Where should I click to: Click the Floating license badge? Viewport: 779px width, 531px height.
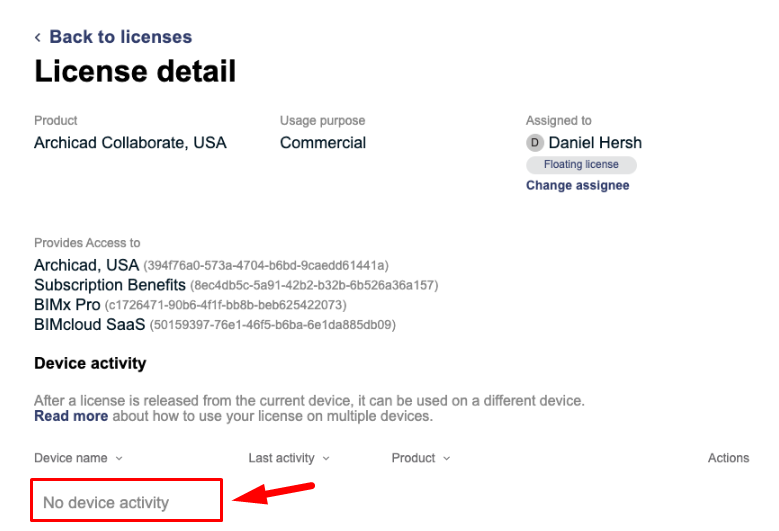[581, 165]
